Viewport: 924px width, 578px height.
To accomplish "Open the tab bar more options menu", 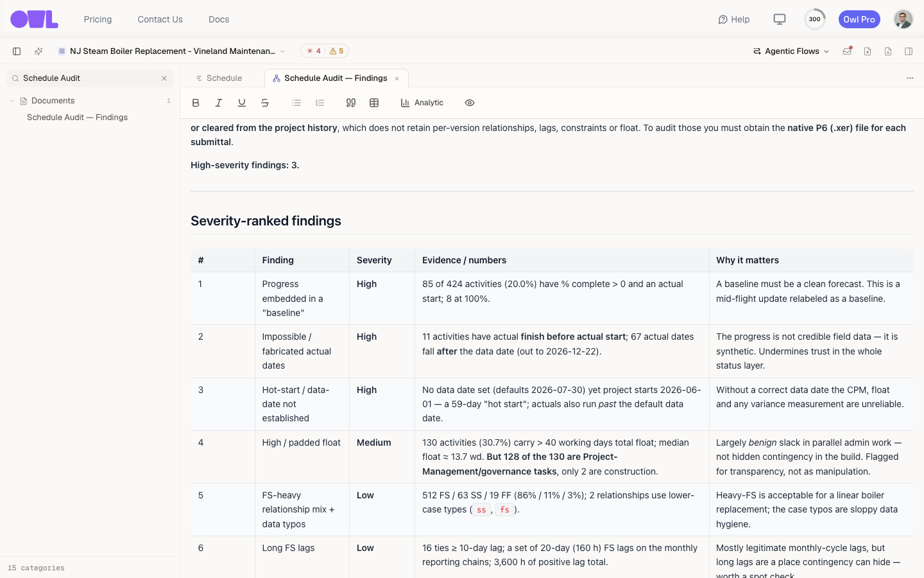I will 910,78.
